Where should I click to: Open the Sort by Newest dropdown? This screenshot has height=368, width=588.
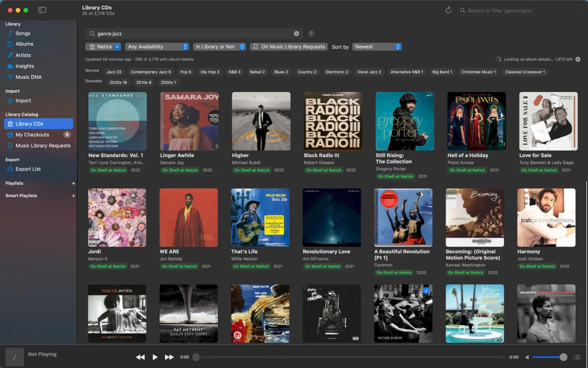377,47
